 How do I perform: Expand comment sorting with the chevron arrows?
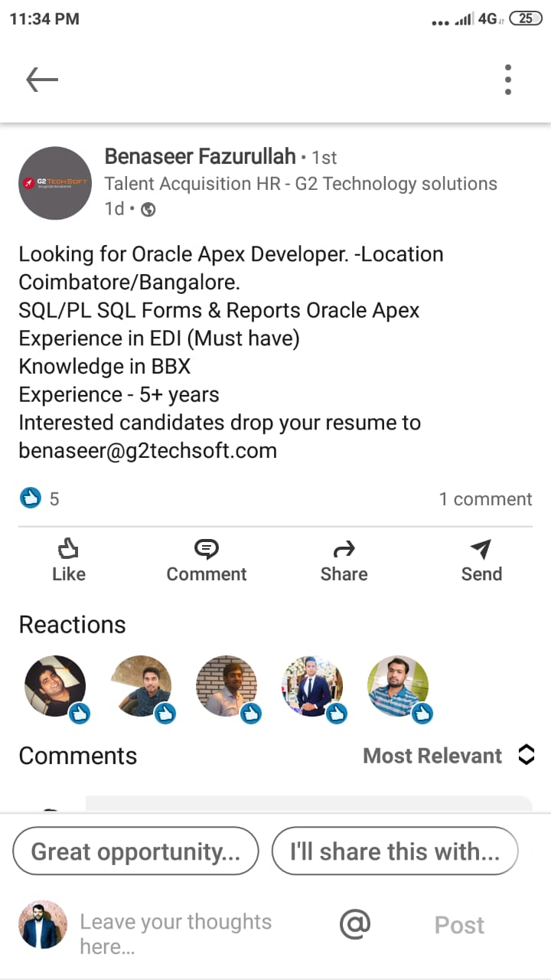pyautogui.click(x=526, y=755)
